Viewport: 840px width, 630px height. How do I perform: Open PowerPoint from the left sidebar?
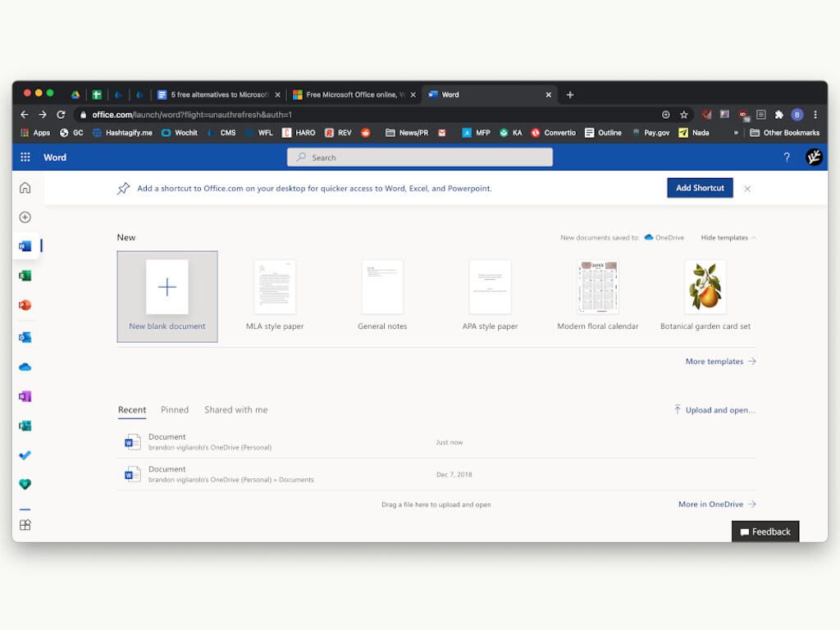pyautogui.click(x=25, y=305)
